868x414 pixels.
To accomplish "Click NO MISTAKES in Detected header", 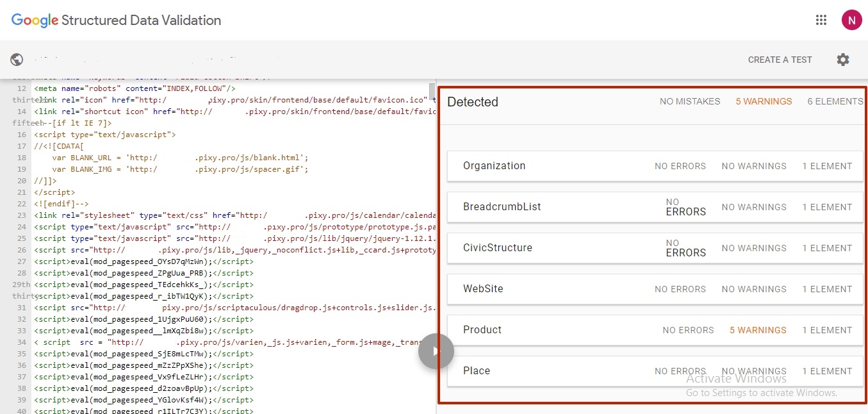I will (x=689, y=101).
